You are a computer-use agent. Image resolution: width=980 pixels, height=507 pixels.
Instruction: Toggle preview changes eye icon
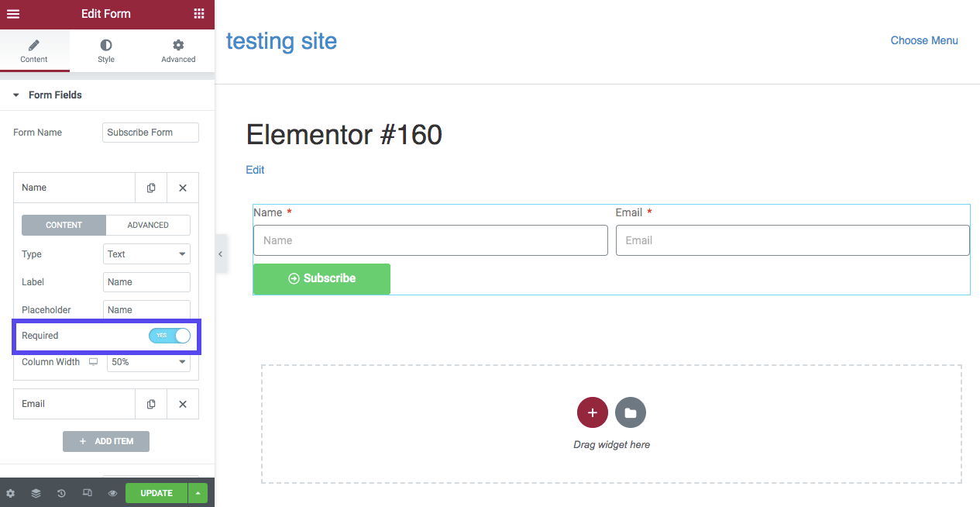pos(112,493)
